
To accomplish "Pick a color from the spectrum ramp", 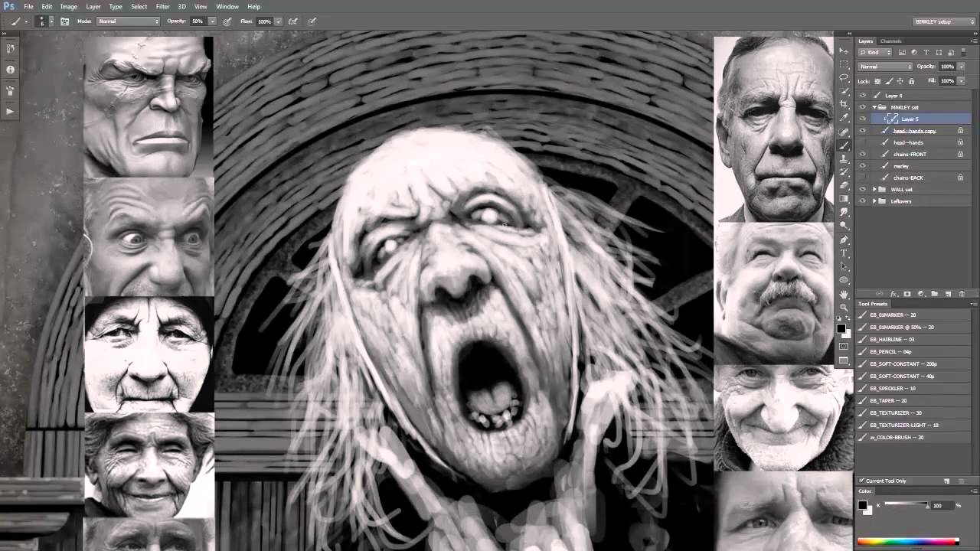I will (908, 542).
